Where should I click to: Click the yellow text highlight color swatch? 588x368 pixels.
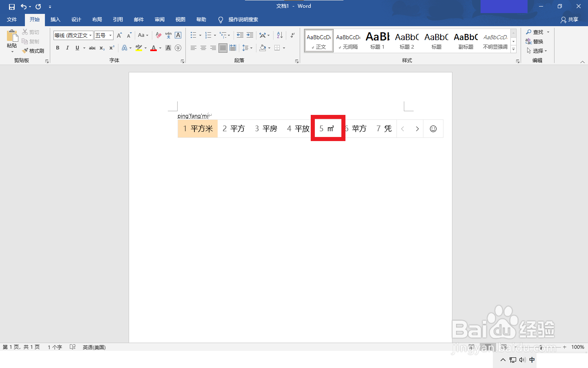click(139, 50)
